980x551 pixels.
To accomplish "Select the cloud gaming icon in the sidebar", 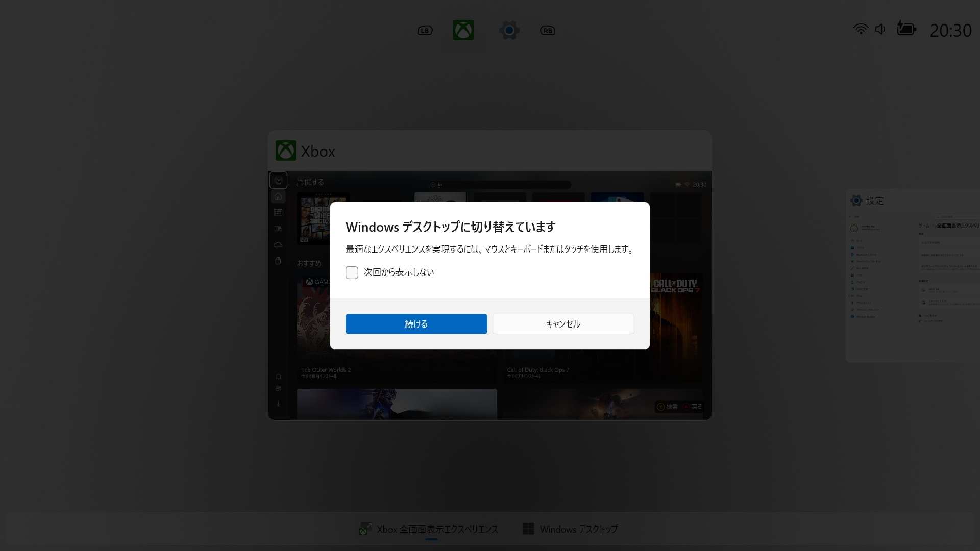I will click(x=278, y=244).
